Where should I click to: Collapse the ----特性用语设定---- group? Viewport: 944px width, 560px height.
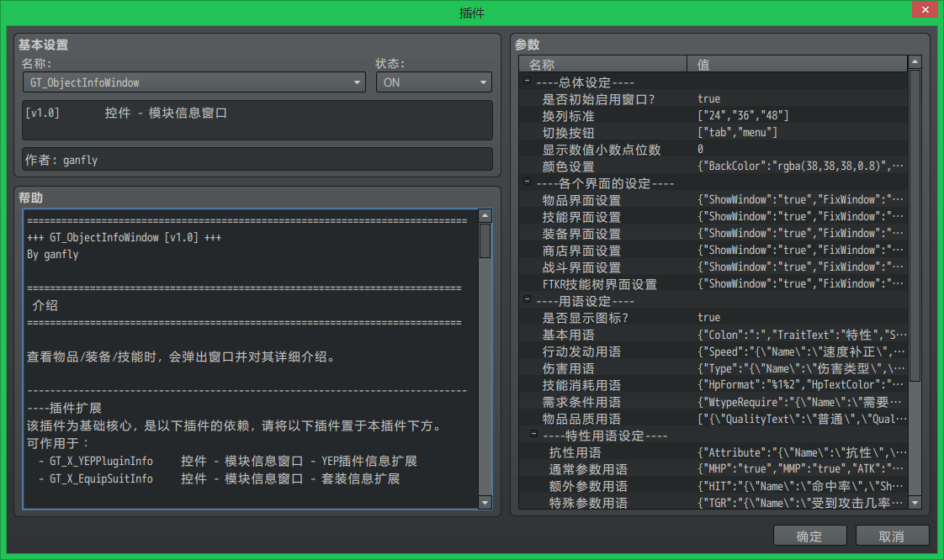pos(534,434)
